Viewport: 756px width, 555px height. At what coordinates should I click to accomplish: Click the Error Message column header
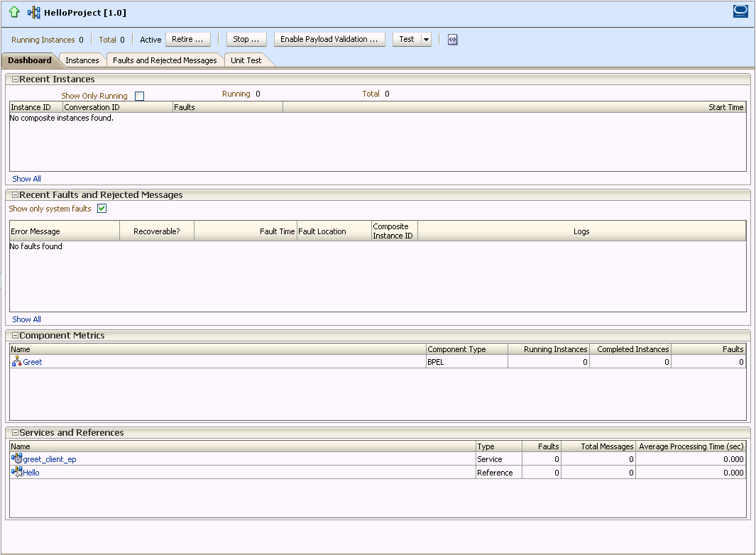65,231
